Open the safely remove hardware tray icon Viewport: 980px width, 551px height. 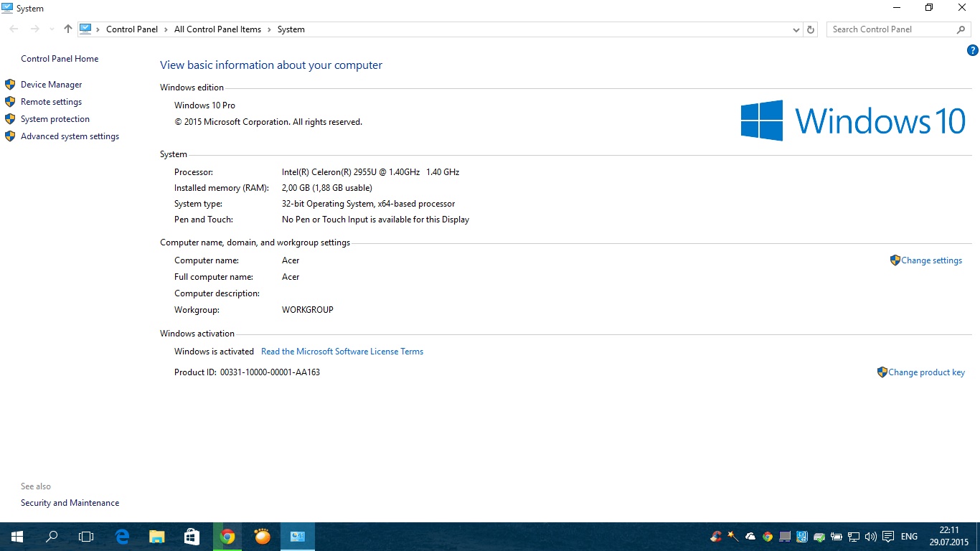[x=819, y=537]
